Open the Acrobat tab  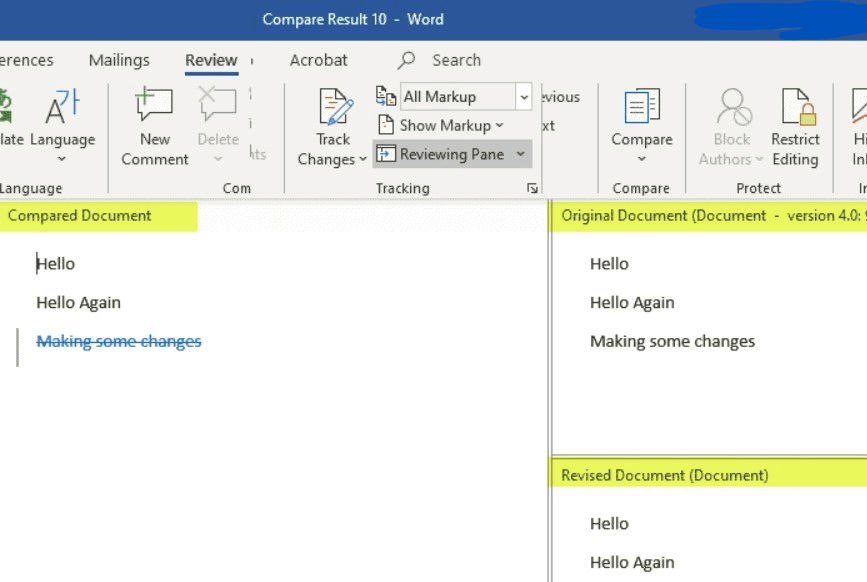point(318,60)
